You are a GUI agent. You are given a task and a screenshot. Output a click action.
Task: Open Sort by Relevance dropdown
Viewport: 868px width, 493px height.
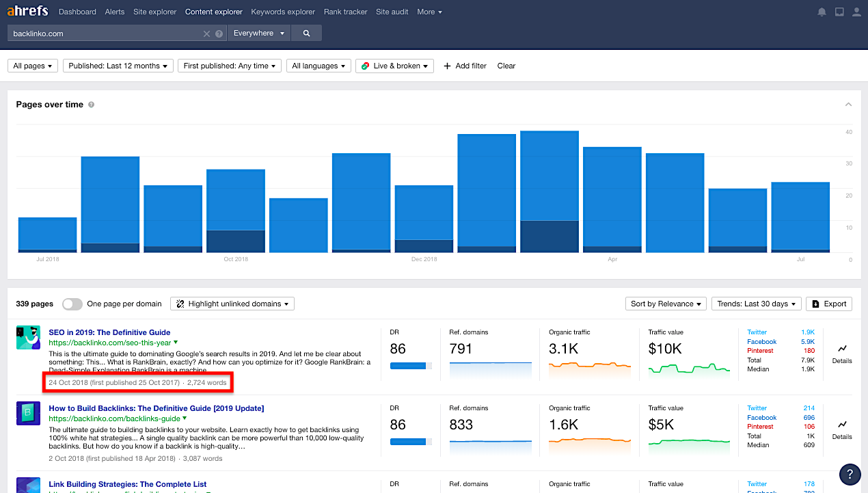pyautogui.click(x=666, y=304)
